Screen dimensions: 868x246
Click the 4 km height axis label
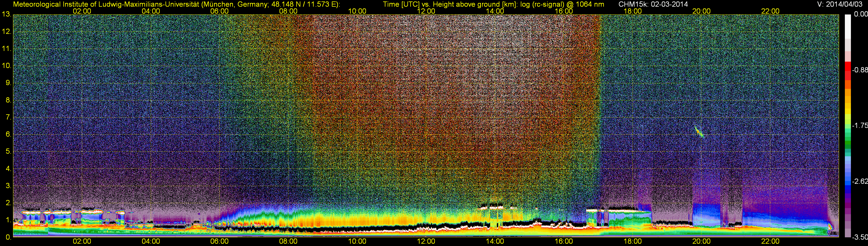click(x=8, y=168)
